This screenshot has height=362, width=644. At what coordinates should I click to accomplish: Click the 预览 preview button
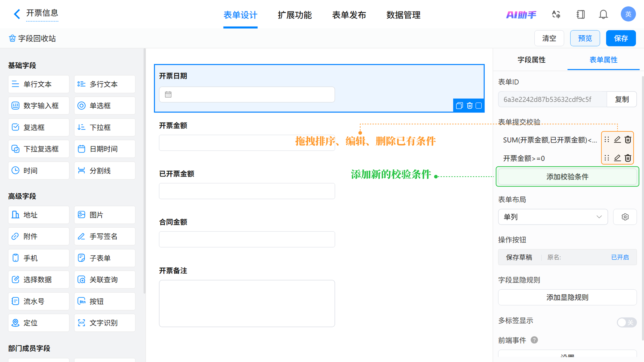[x=585, y=38]
